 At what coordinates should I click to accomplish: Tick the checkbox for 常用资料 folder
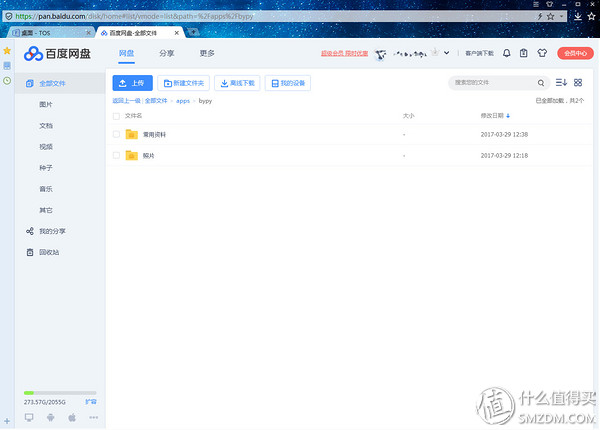116,134
